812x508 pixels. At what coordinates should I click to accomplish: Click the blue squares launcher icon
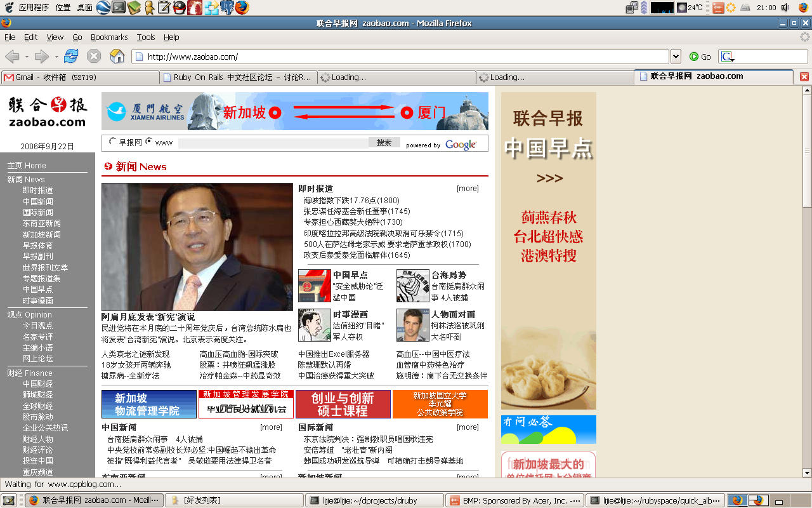(x=211, y=8)
